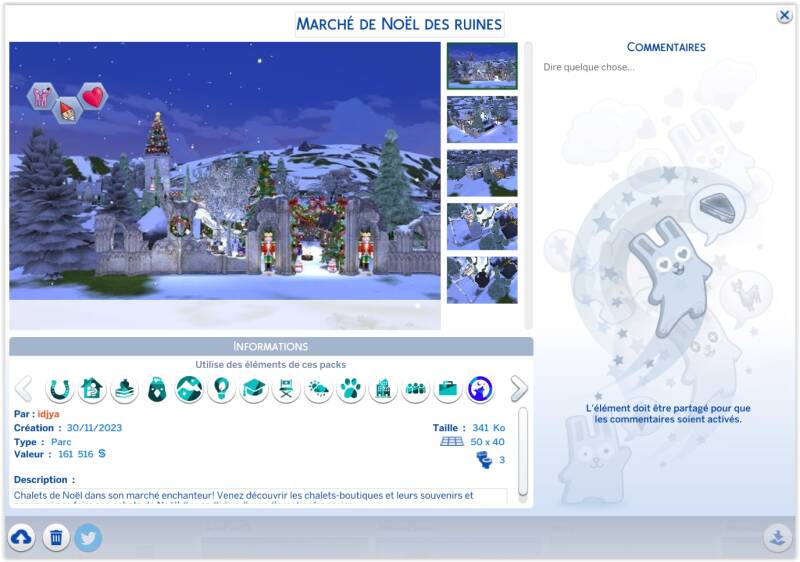The height and width of the screenshot is (562, 800).
Task: Click the wolf moon pack icon
Action: [x=480, y=390]
